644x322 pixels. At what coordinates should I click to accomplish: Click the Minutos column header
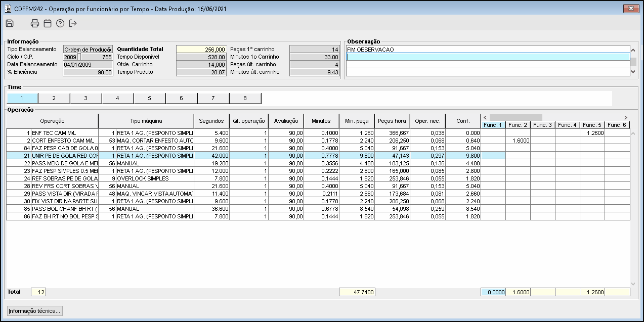[321, 121]
